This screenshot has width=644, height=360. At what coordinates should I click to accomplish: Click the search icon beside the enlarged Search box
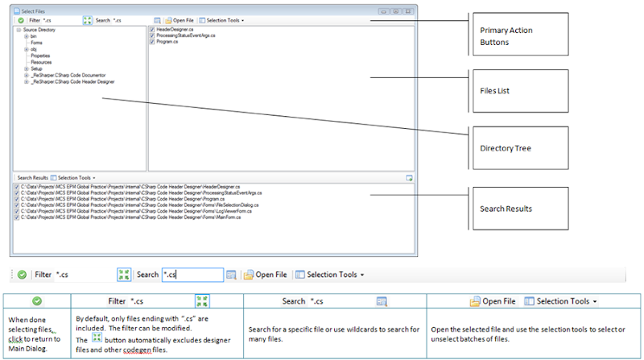231,275
